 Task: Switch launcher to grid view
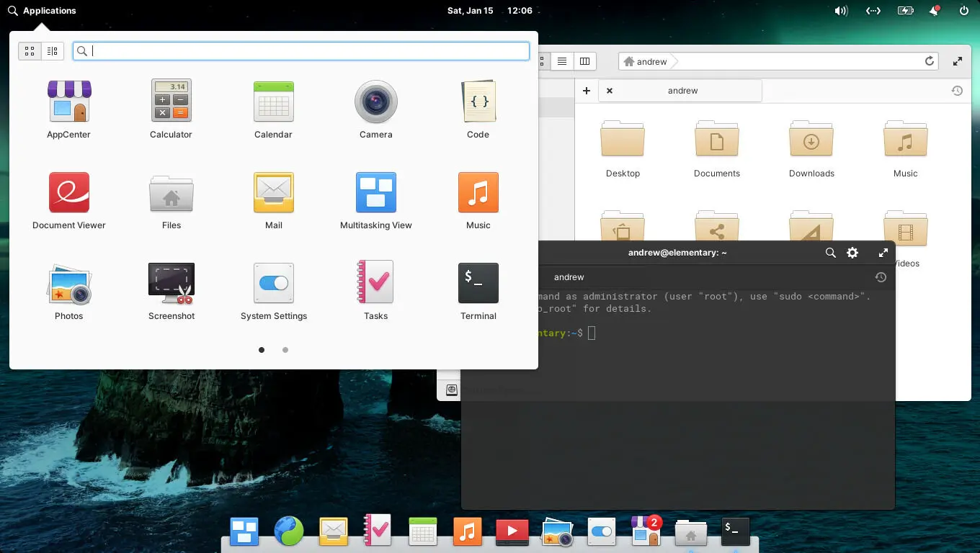30,51
